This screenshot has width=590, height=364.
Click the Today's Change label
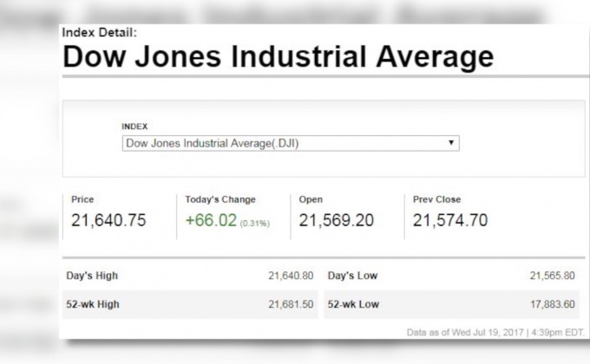[x=220, y=199]
